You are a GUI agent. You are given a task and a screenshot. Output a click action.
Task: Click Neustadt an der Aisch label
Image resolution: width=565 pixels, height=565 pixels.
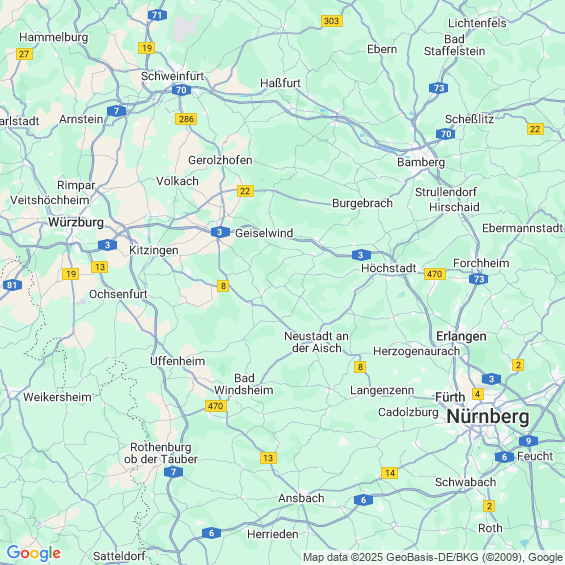pos(316,342)
